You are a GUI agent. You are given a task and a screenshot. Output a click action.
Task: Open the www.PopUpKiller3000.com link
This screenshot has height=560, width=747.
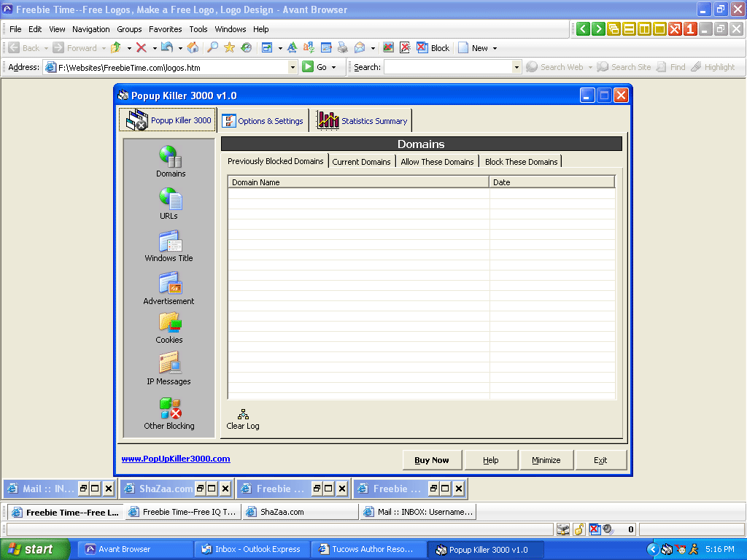pos(176,459)
